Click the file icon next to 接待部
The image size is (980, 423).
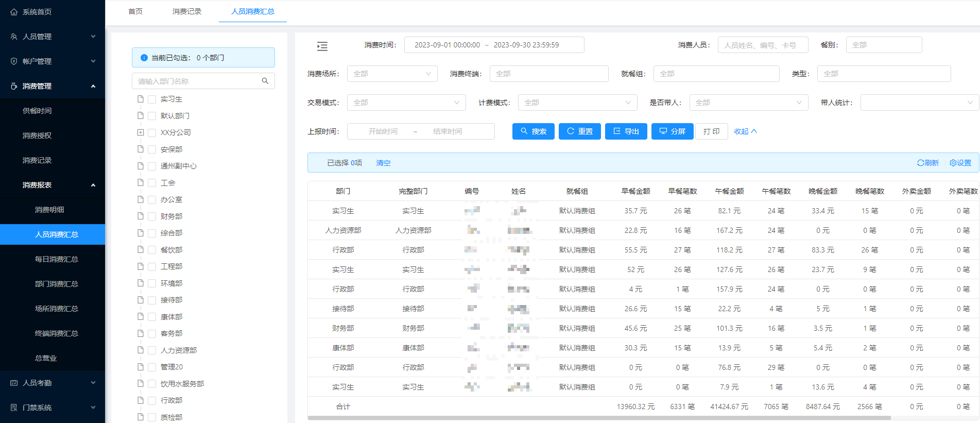(x=141, y=300)
